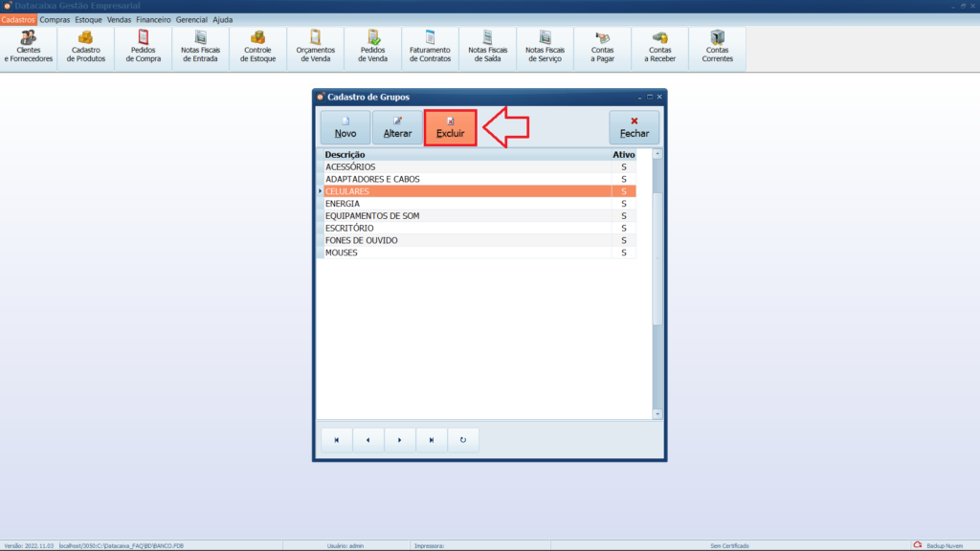Open the Cadastros menu

tap(18, 19)
